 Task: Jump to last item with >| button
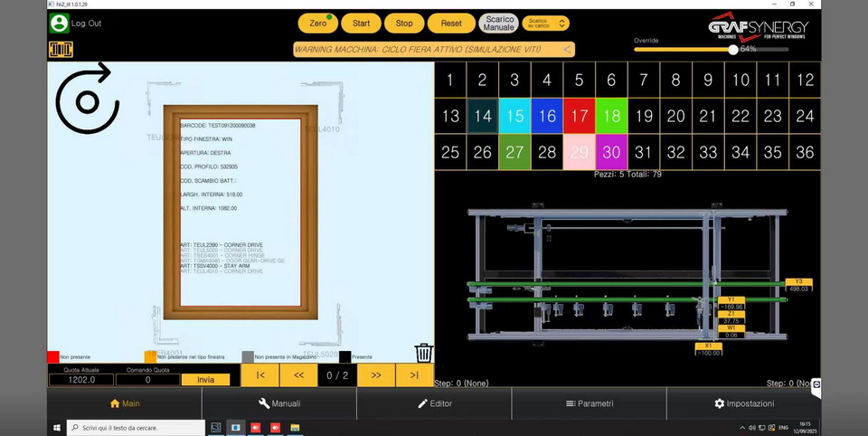coord(414,374)
